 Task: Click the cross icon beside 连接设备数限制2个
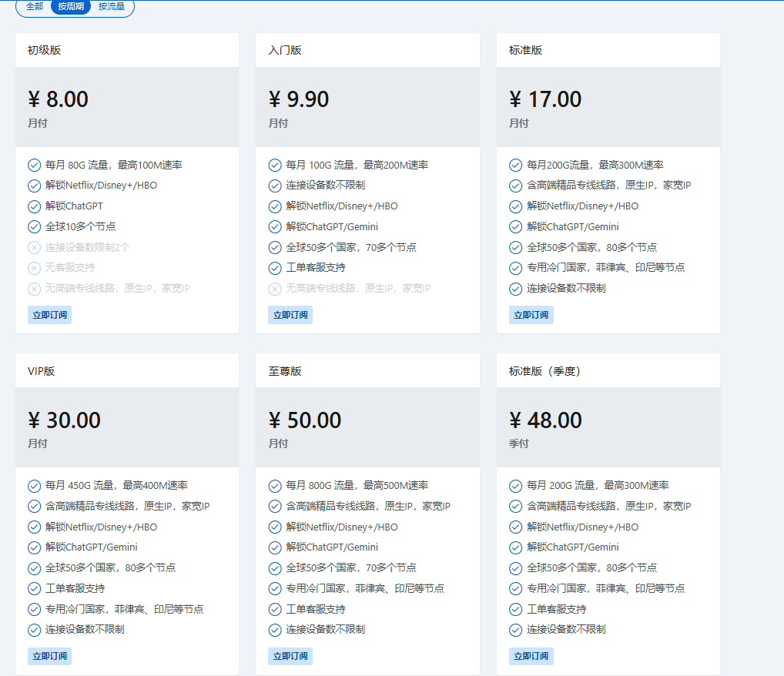(34, 247)
